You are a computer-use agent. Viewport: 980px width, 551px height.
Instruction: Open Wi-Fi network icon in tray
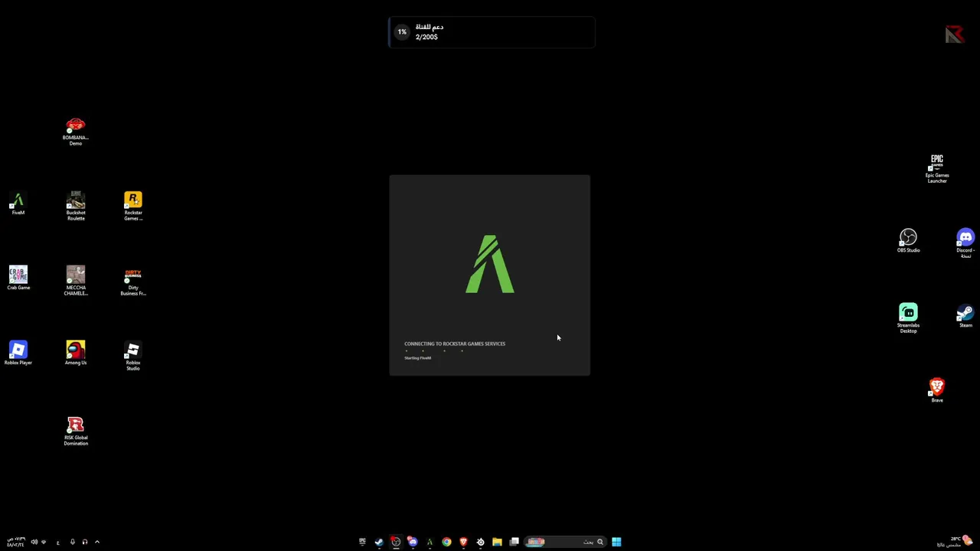[x=44, y=542]
